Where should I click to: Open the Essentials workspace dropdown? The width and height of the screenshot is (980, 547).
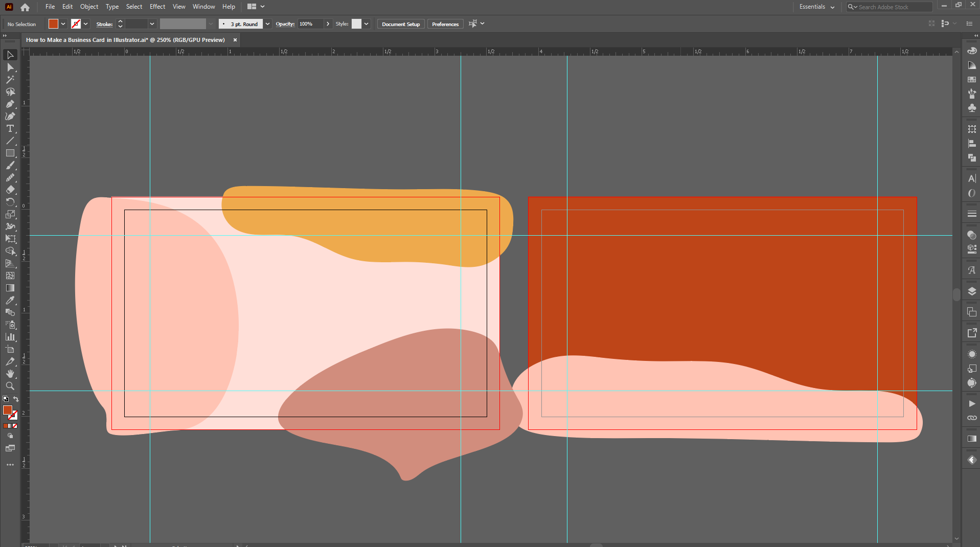click(816, 7)
